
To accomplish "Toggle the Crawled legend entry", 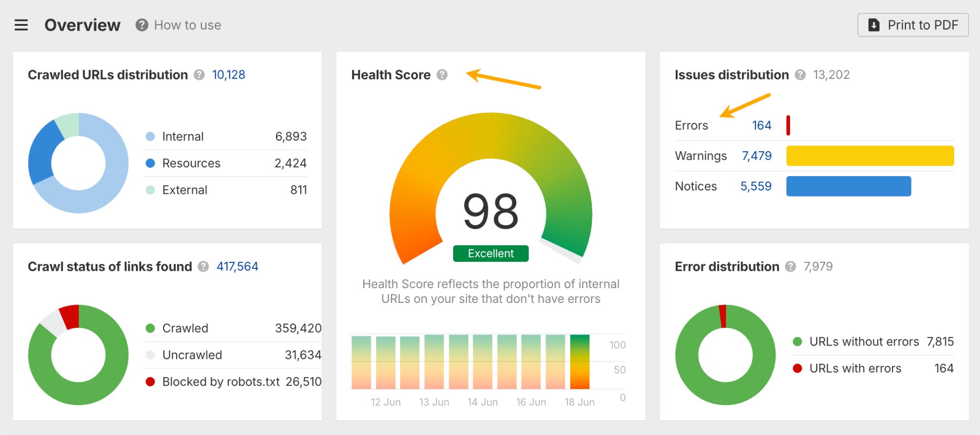I will coord(185,328).
